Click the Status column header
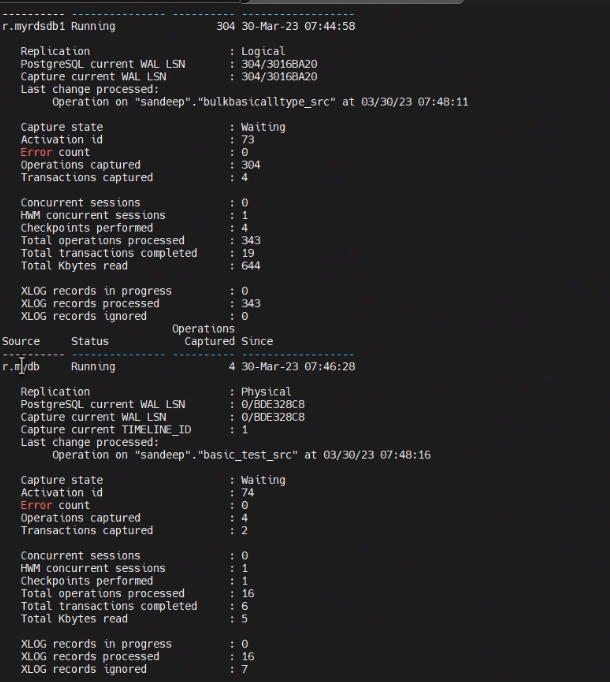This screenshot has height=682, width=610. point(90,341)
